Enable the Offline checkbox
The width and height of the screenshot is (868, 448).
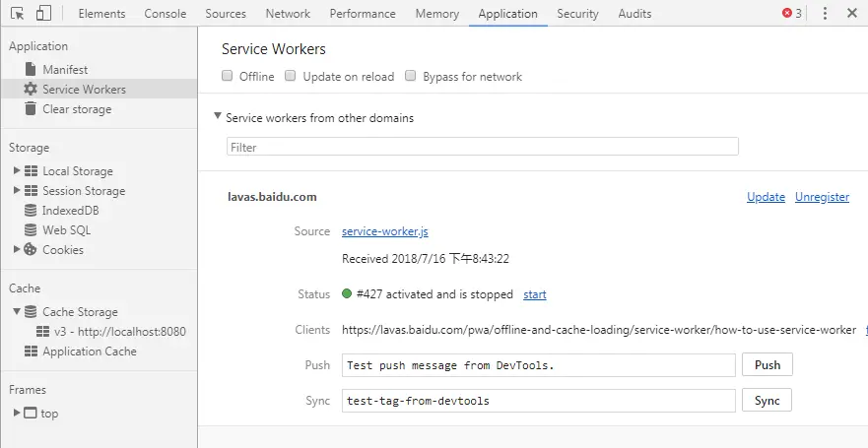pyautogui.click(x=228, y=76)
